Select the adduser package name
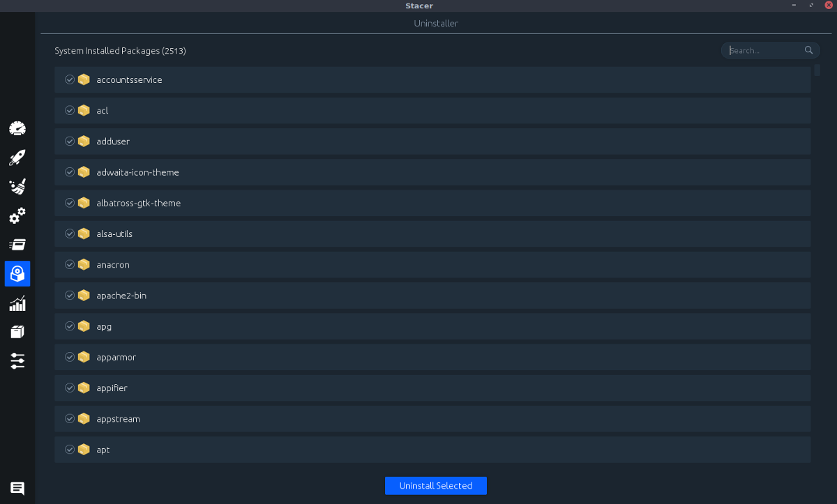Image resolution: width=837 pixels, height=504 pixels. tap(114, 142)
